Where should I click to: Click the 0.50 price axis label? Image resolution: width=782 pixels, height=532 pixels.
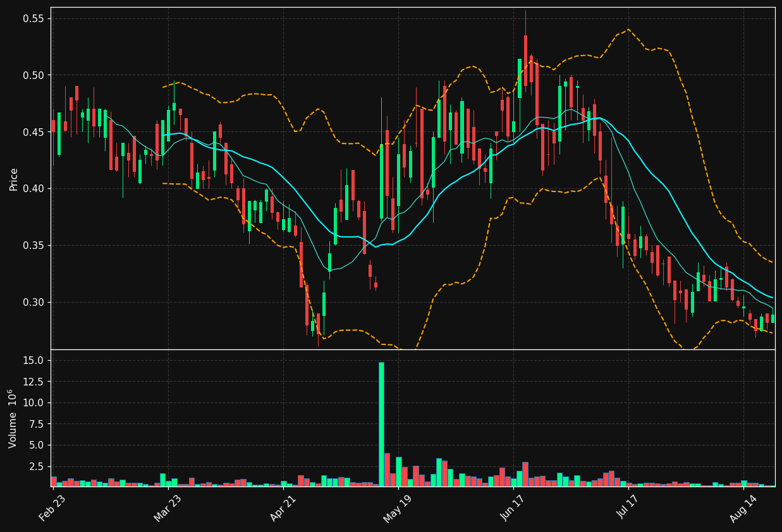coord(34,75)
